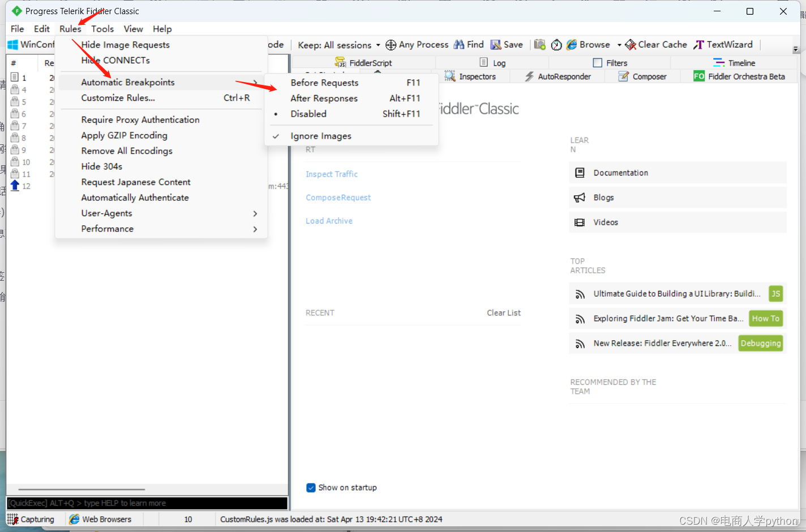The height and width of the screenshot is (532, 806).
Task: Click the Inspectors magnifier icon
Action: coord(450,76)
